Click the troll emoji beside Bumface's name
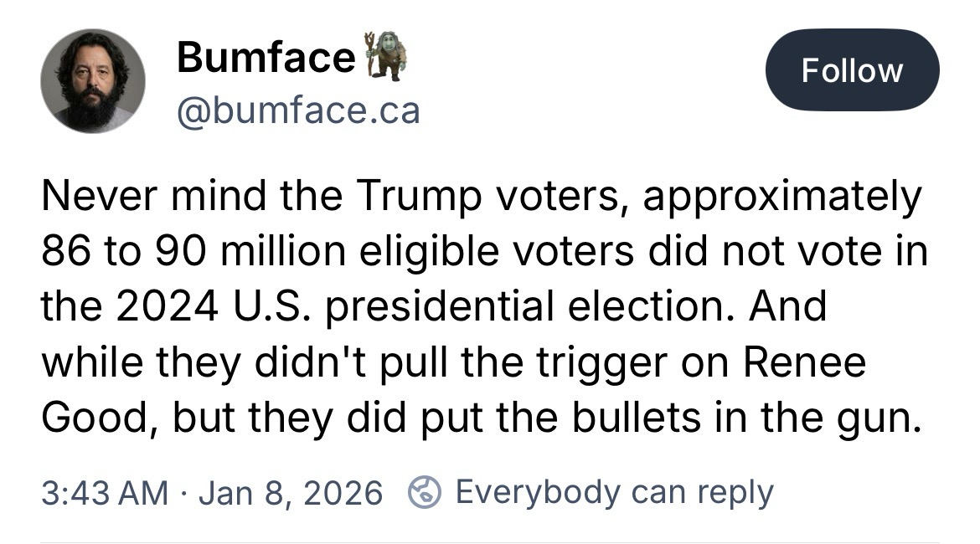Image resolution: width=980 pixels, height=544 pixels. (x=385, y=56)
